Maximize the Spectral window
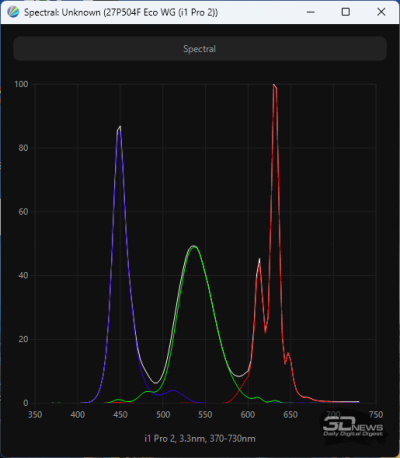The image size is (400, 458). (x=346, y=12)
